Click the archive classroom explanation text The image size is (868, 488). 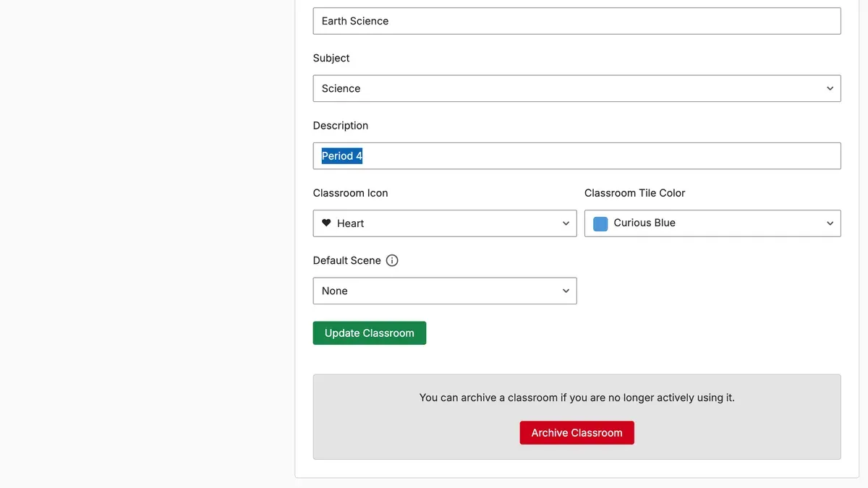click(x=576, y=398)
